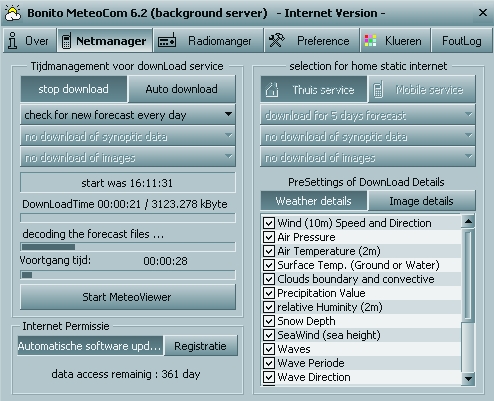Click the 'DownLoadTime 00:00:21 / 3123.278 kByte' text
The height and width of the screenshot is (401, 494).
coord(125,204)
